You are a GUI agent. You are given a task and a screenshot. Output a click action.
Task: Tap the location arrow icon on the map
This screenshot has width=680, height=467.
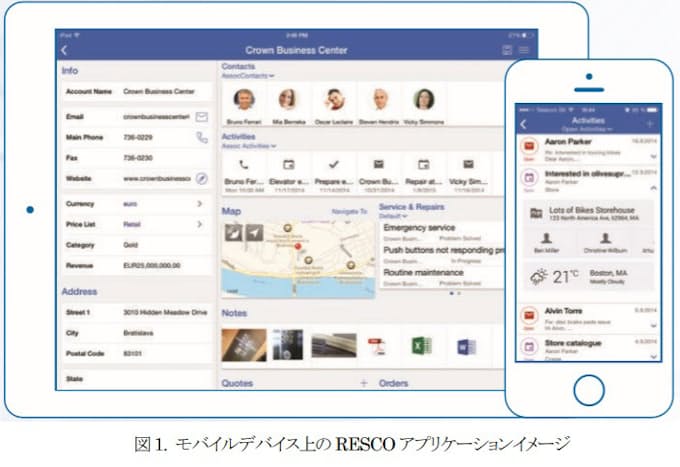[254, 232]
